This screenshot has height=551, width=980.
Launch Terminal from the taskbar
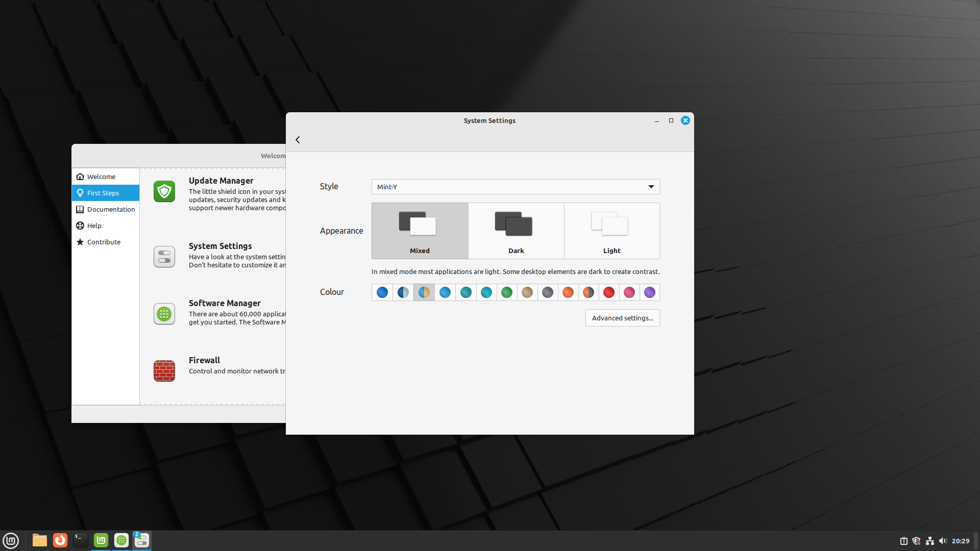coord(81,540)
